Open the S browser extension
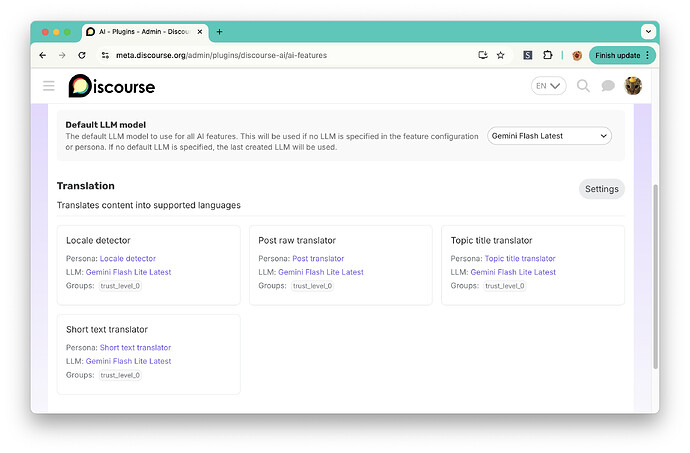The image size is (690, 453). 528,55
